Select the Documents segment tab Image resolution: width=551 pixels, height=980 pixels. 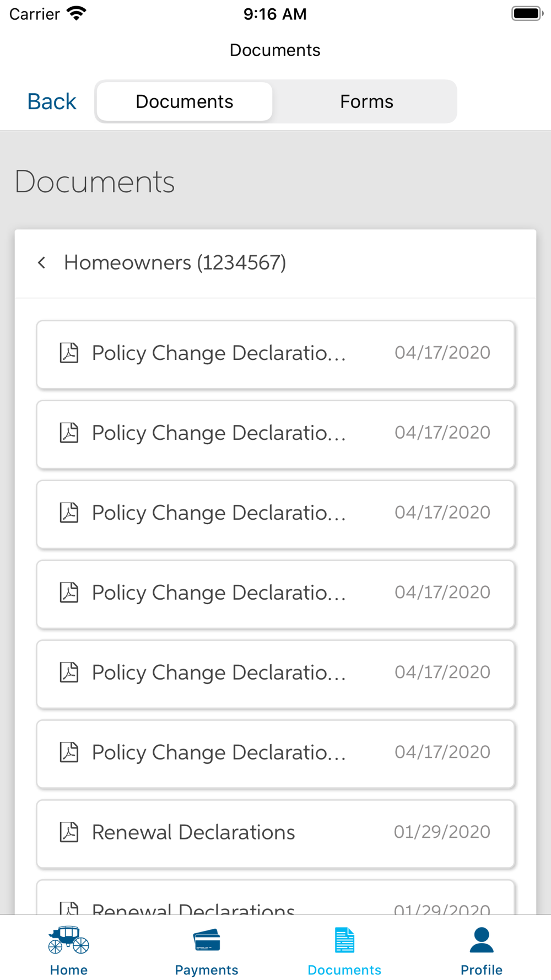[185, 101]
